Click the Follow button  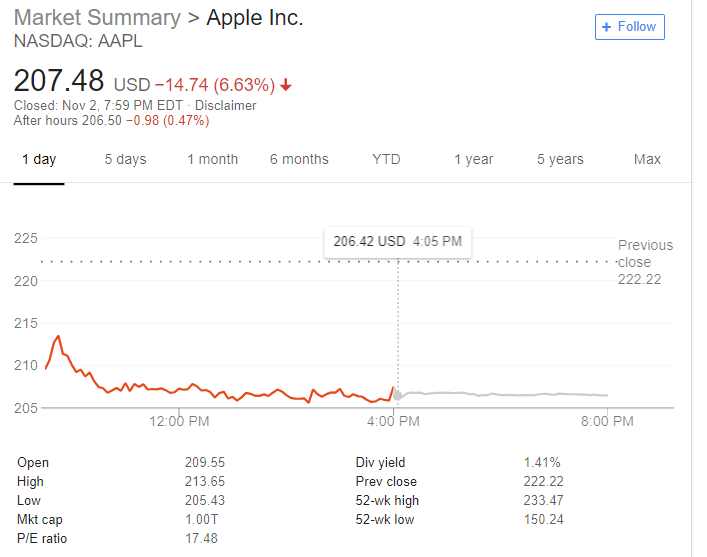[629, 27]
